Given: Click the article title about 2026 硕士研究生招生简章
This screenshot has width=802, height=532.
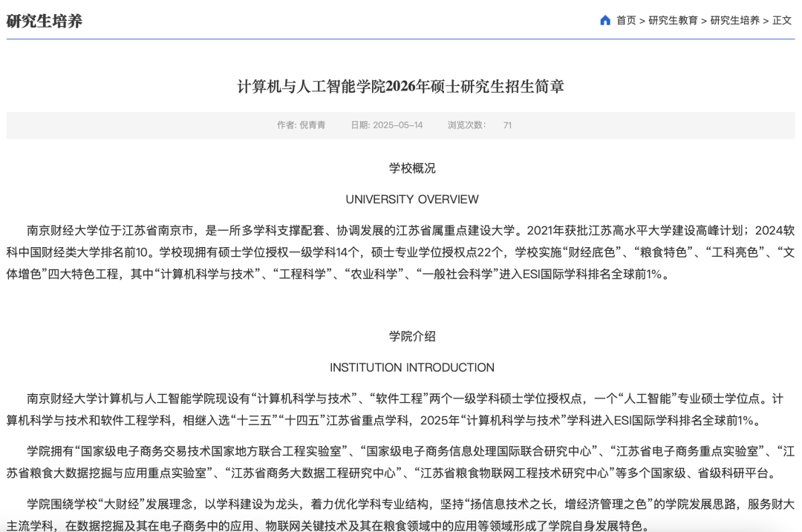Looking at the screenshot, I should tap(401, 88).
